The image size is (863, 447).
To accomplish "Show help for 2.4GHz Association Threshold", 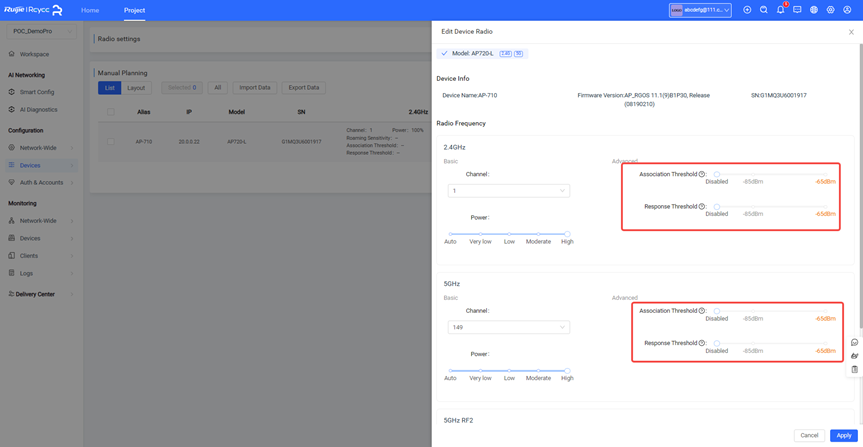I will tap(702, 174).
